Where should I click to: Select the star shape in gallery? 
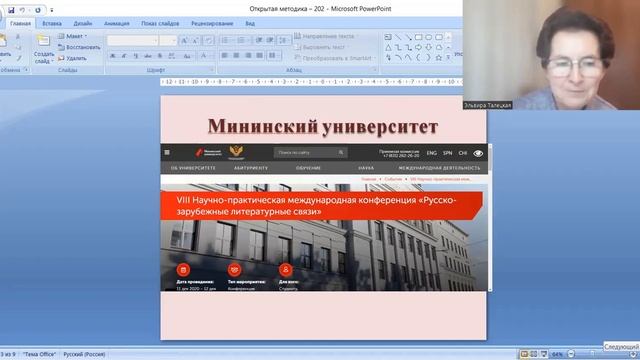coord(439,58)
